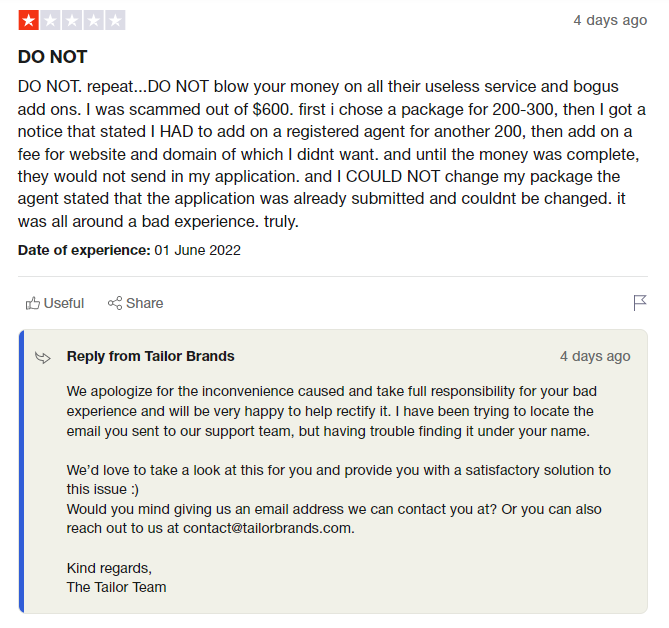This screenshot has height=628, width=669.
Task: Click the reply arrow icon
Action: (43, 357)
